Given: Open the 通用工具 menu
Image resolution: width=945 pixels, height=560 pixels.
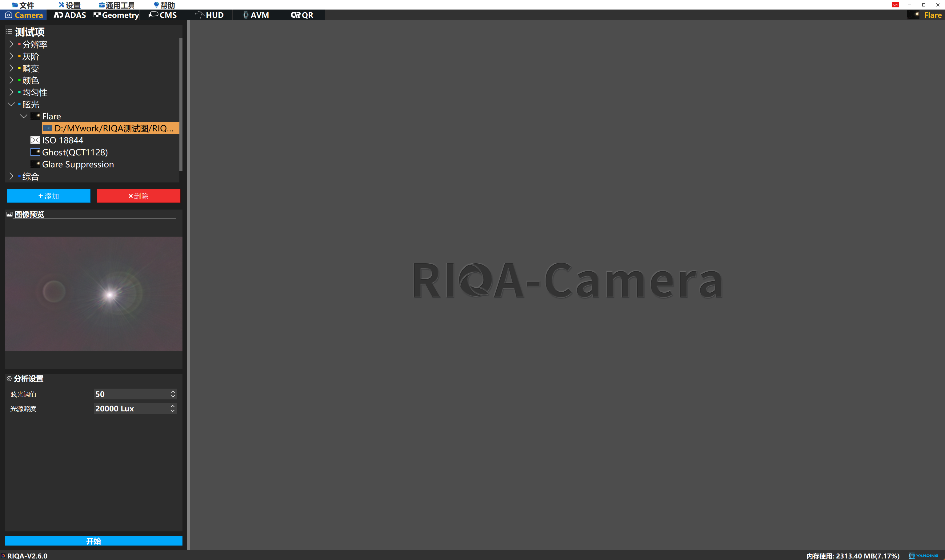Looking at the screenshot, I should tap(117, 5).
